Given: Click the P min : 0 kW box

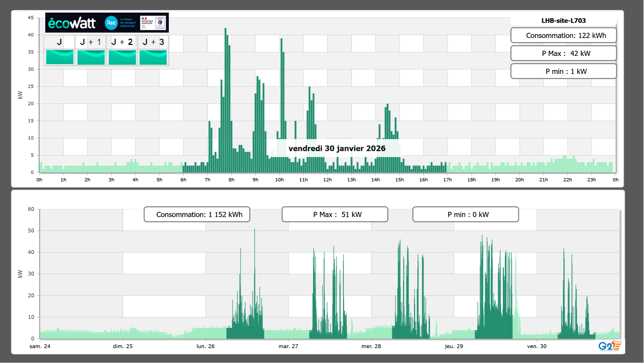Looking at the screenshot, I should 465,214.
